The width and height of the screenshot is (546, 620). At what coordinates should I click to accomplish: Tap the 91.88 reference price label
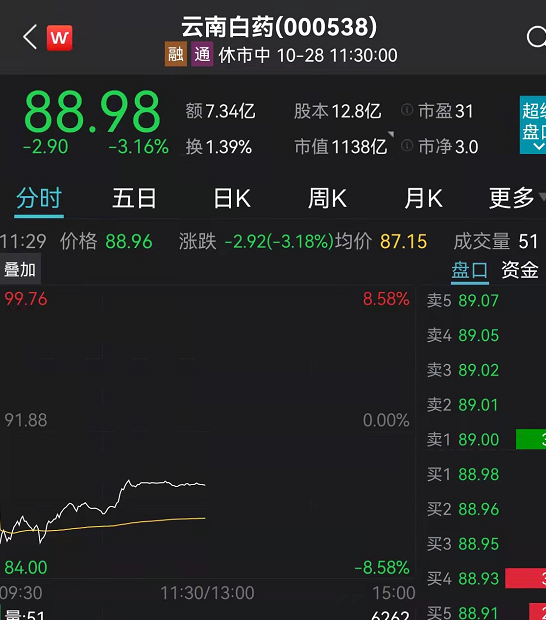pyautogui.click(x=26, y=420)
